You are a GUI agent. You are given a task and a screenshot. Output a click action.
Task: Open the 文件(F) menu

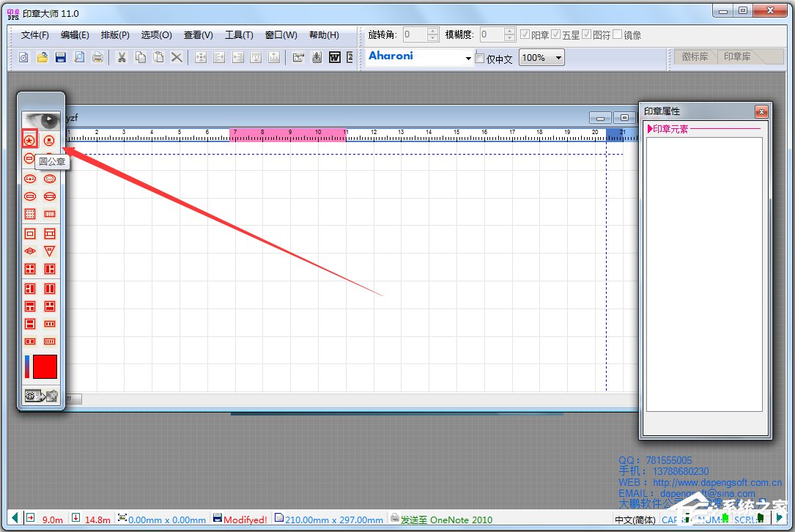34,35
